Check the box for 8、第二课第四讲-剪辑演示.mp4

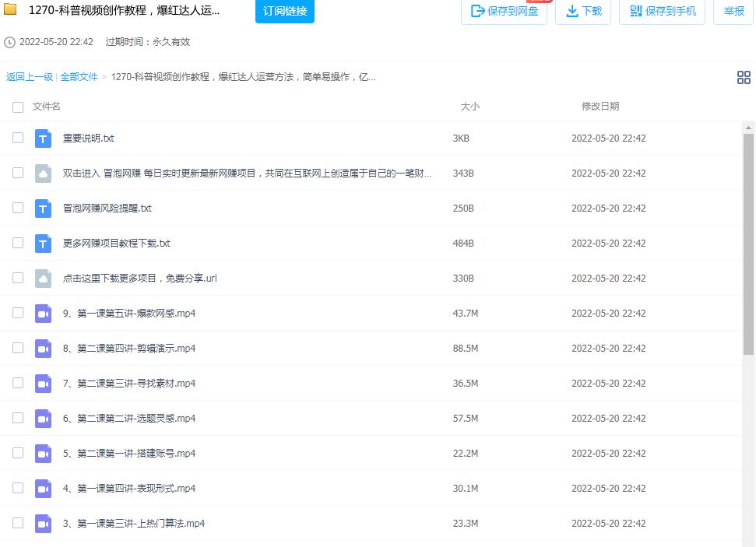click(x=18, y=348)
